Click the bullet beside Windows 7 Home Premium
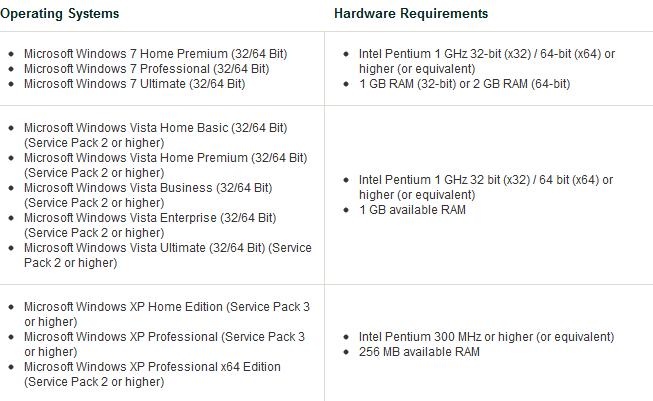This screenshot has height=401, width=653. point(11,54)
